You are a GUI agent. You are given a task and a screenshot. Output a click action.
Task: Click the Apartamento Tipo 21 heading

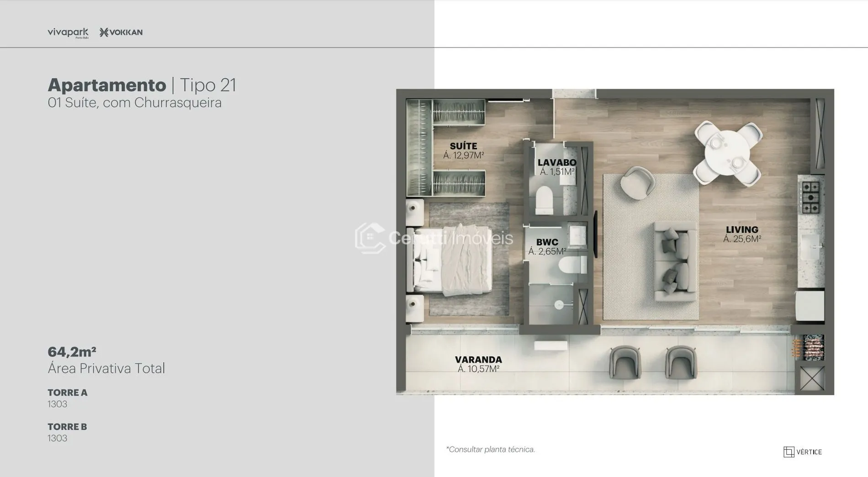coord(142,85)
